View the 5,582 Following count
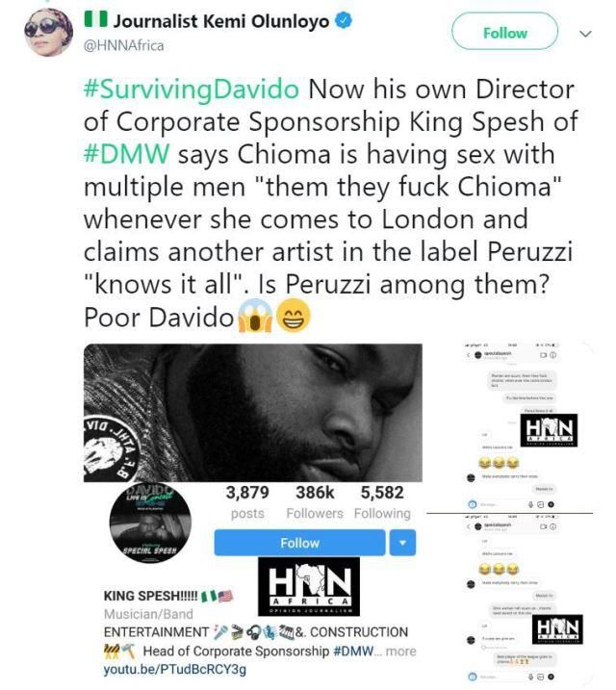This screenshot has width=616, height=690. [x=382, y=502]
